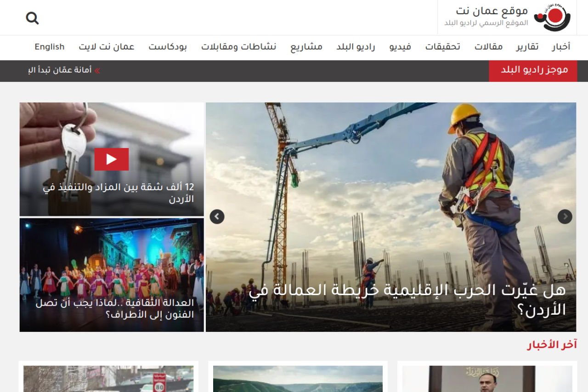Screen dimensions: 588x392
Task: Open the search magnifier icon
Action: [x=32, y=18]
